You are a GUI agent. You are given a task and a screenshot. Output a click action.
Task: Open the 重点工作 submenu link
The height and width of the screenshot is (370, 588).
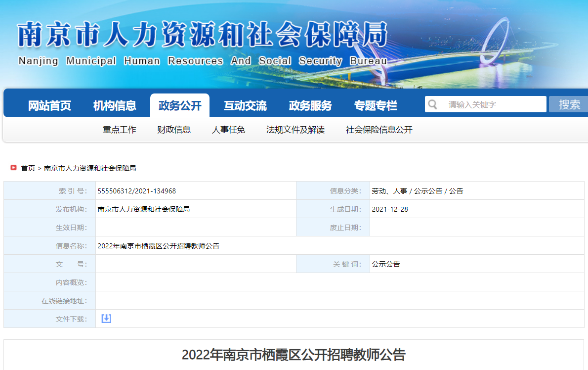point(120,130)
